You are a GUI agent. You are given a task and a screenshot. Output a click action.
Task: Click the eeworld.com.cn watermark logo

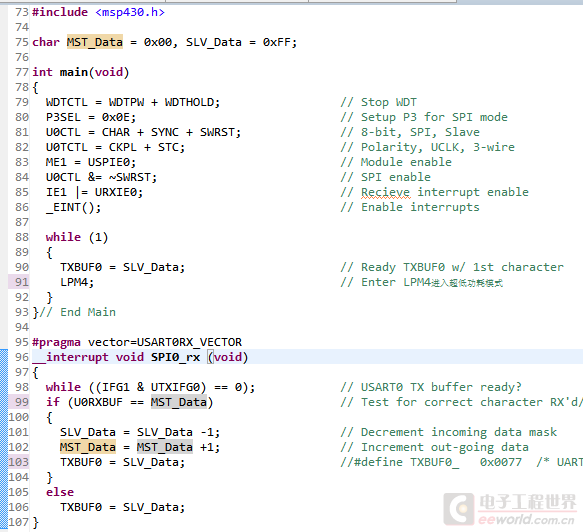510,509
